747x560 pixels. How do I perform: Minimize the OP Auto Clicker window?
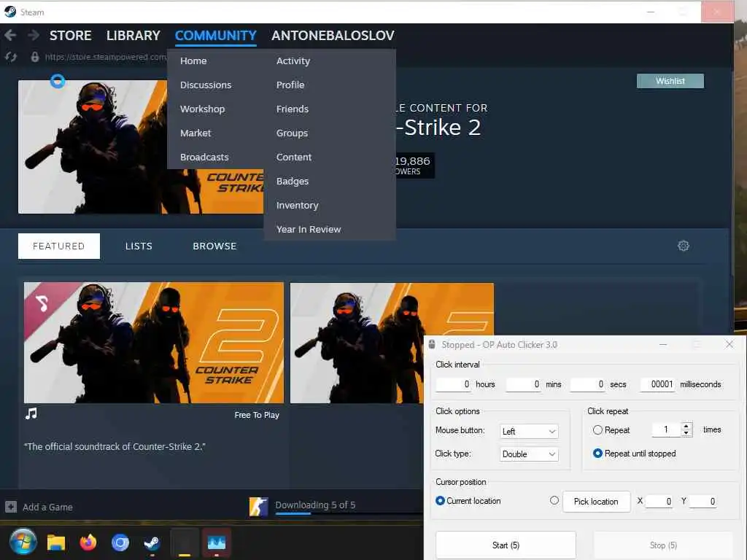pyautogui.click(x=662, y=344)
